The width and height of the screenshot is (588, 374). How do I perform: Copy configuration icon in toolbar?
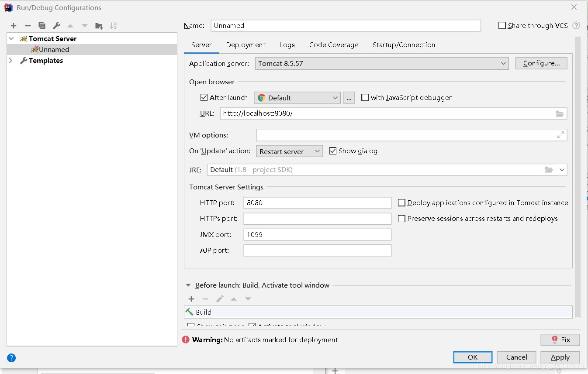(x=42, y=26)
